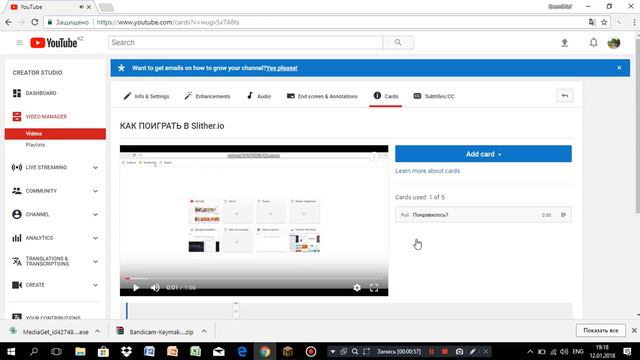
Task: Switch to the Enhancements tab
Action: click(x=207, y=96)
